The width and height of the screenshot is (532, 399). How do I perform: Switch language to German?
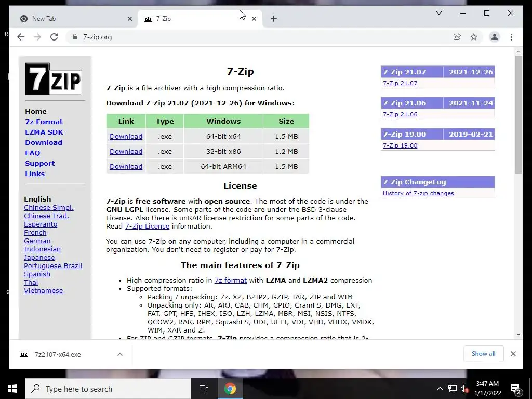[x=37, y=241]
